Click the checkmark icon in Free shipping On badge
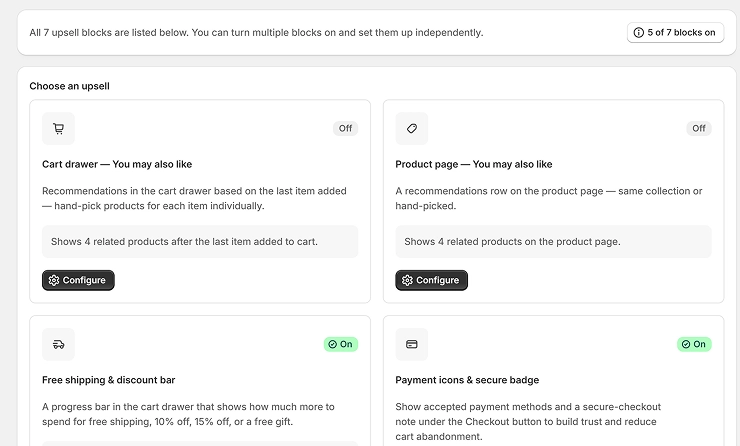Screen dimensions: 740x446 [332, 344]
